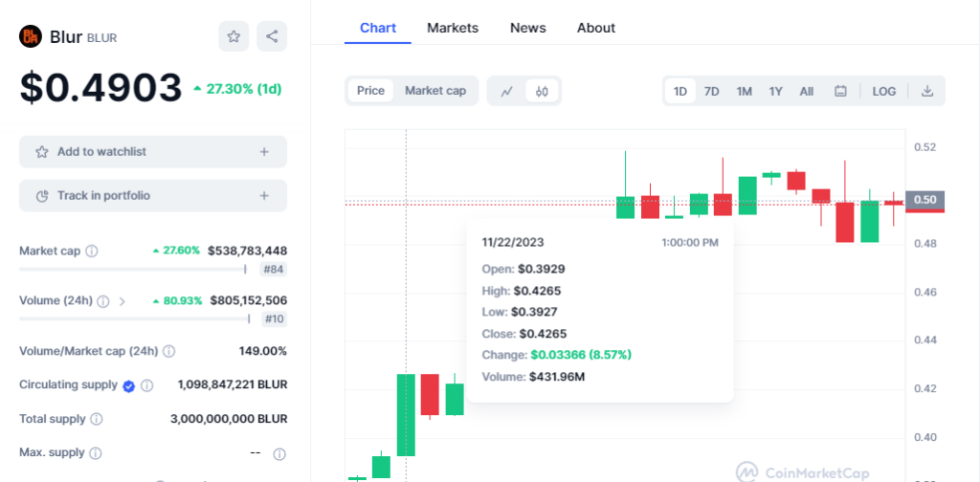Image resolution: width=980 pixels, height=482 pixels.
Task: Enable LOG scale on chart
Action: point(883,91)
